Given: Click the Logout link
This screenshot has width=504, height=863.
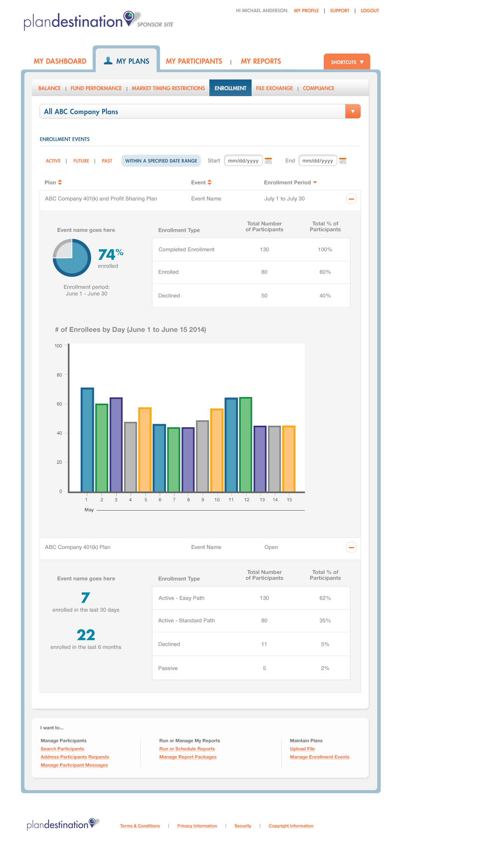Looking at the screenshot, I should coord(370,11).
